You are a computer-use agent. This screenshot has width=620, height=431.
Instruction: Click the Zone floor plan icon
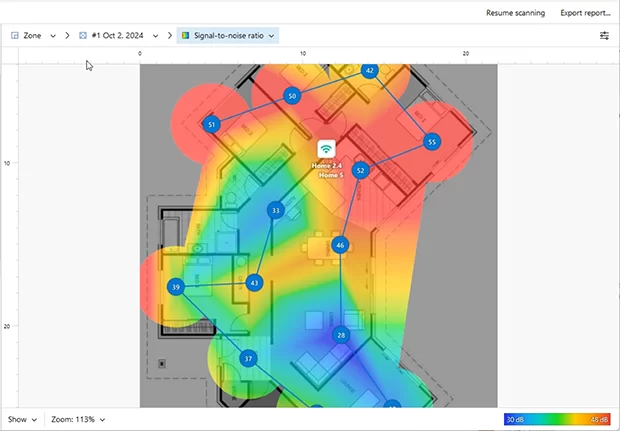tap(15, 36)
